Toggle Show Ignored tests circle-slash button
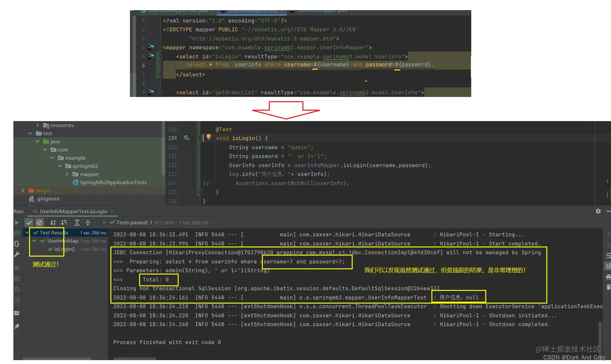 pos(39,223)
